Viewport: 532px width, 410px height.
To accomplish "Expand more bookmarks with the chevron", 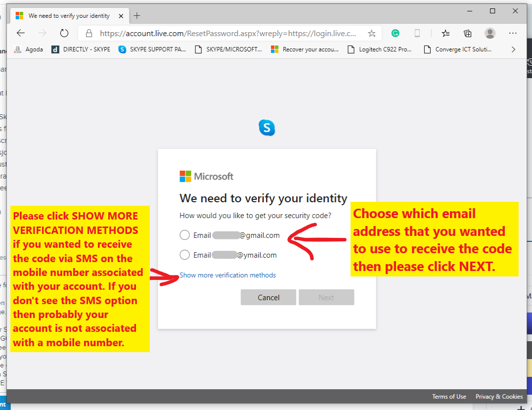I will [x=513, y=49].
